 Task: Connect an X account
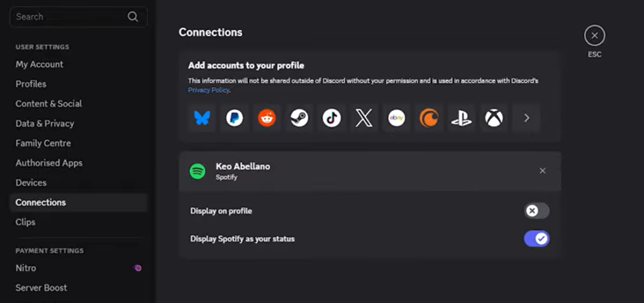pyautogui.click(x=364, y=118)
